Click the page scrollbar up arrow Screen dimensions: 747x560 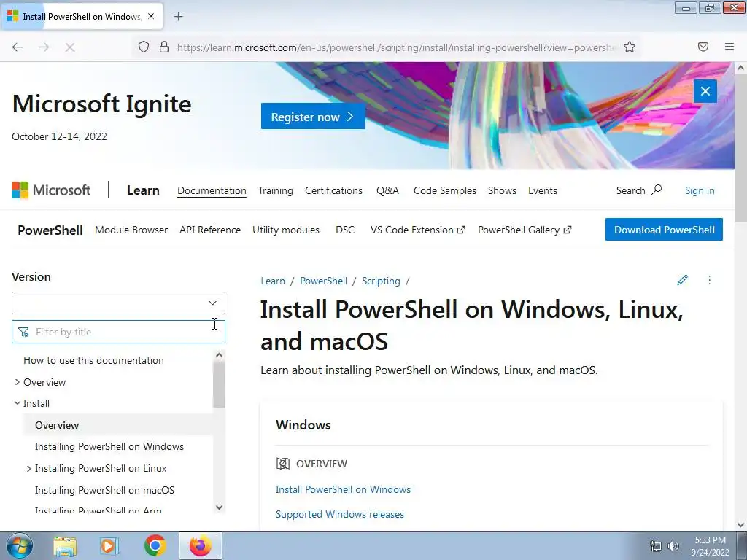tap(740, 68)
